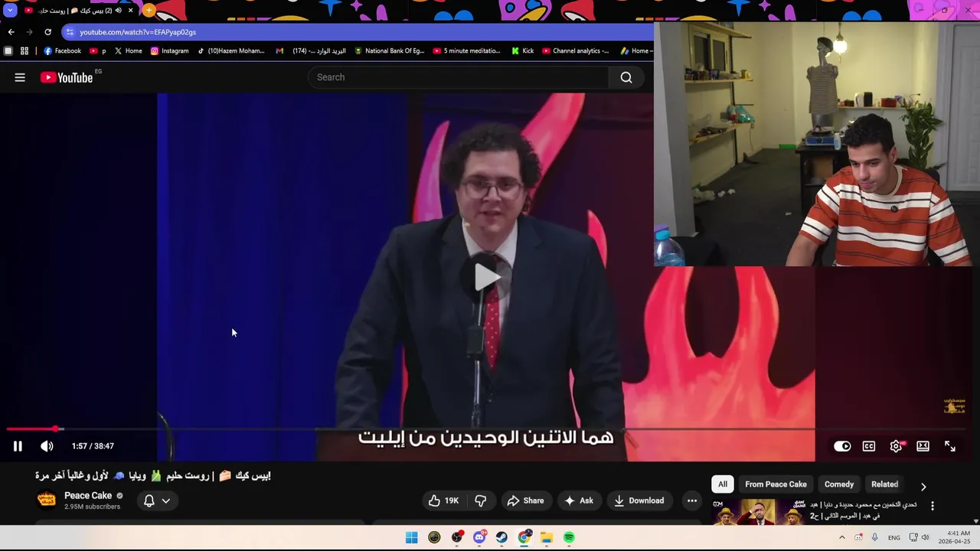Close the Peace Cake YouTube tab

click(131, 11)
